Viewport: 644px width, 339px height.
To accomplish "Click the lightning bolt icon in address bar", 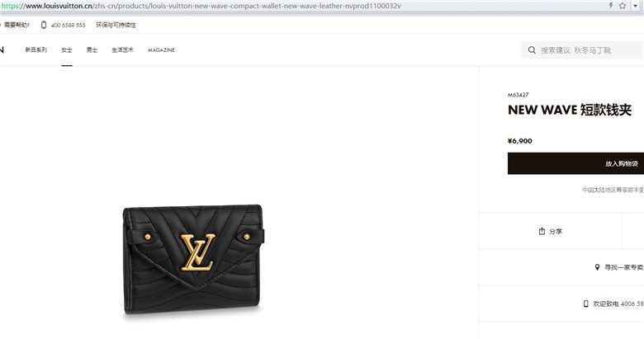I will [x=611, y=6].
